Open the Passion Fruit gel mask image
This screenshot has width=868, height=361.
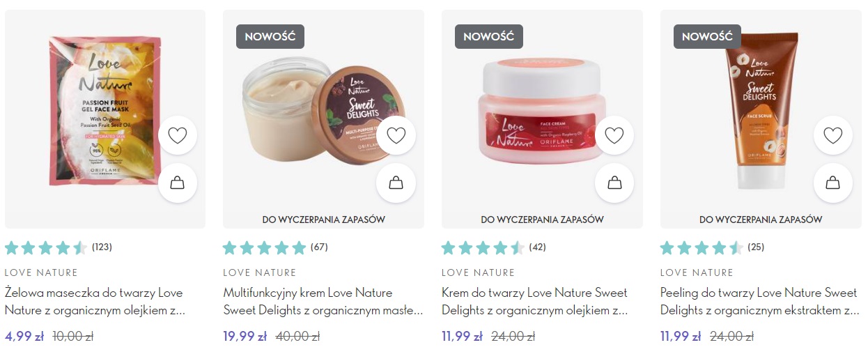click(92, 112)
